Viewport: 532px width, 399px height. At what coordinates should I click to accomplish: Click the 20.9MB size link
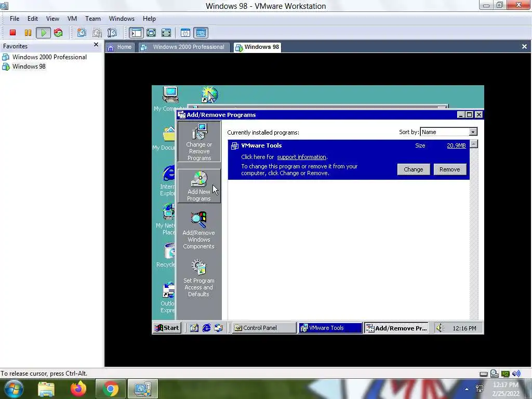point(456,145)
